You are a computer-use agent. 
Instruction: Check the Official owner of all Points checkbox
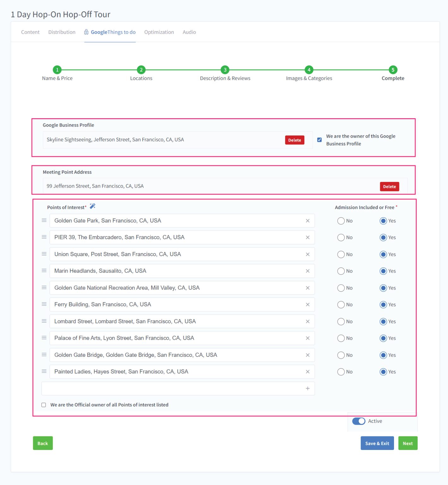pos(44,405)
